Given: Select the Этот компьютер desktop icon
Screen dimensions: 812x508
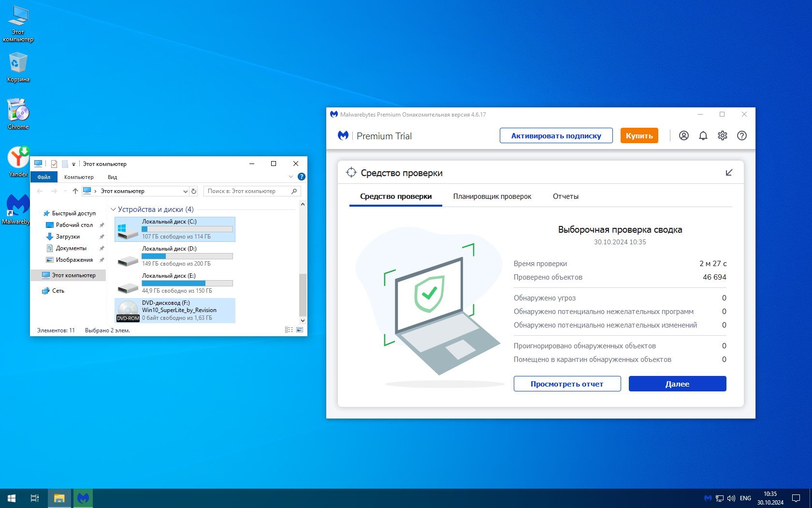Looking at the screenshot, I should (x=18, y=24).
